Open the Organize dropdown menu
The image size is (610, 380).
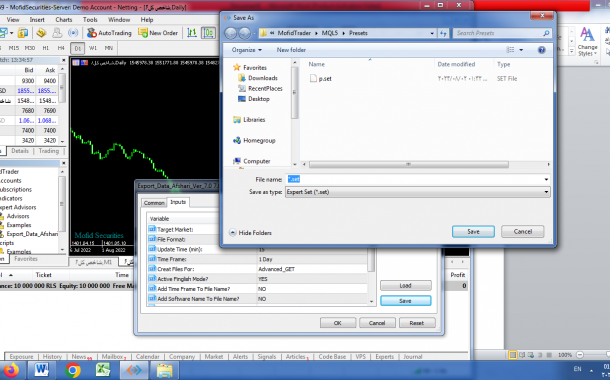pyautogui.click(x=247, y=50)
